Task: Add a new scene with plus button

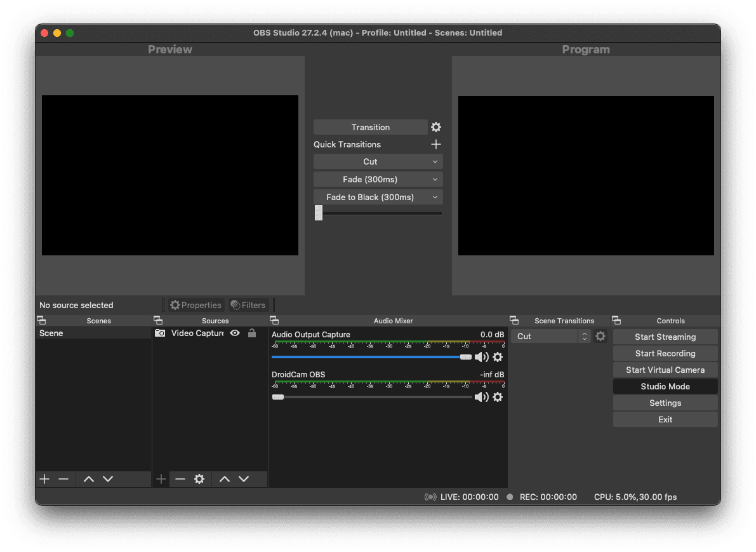Action: (44, 479)
